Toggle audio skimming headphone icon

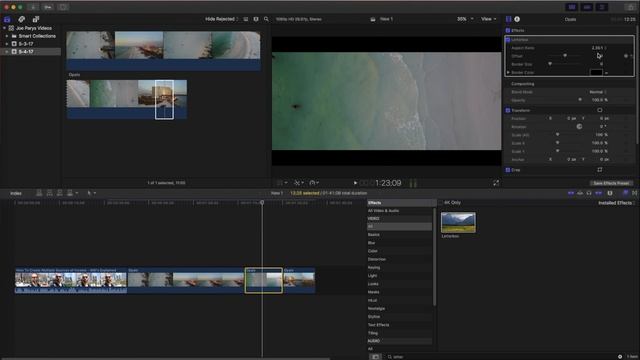click(x=589, y=193)
